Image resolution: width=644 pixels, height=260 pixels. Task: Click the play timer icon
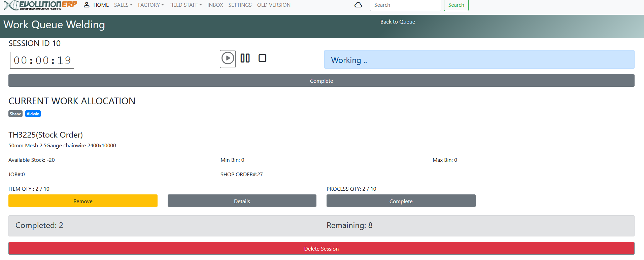click(228, 59)
